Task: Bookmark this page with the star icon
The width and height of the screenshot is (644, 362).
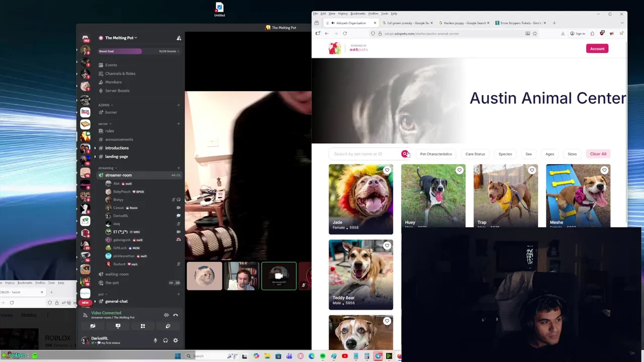Action: 535,34
